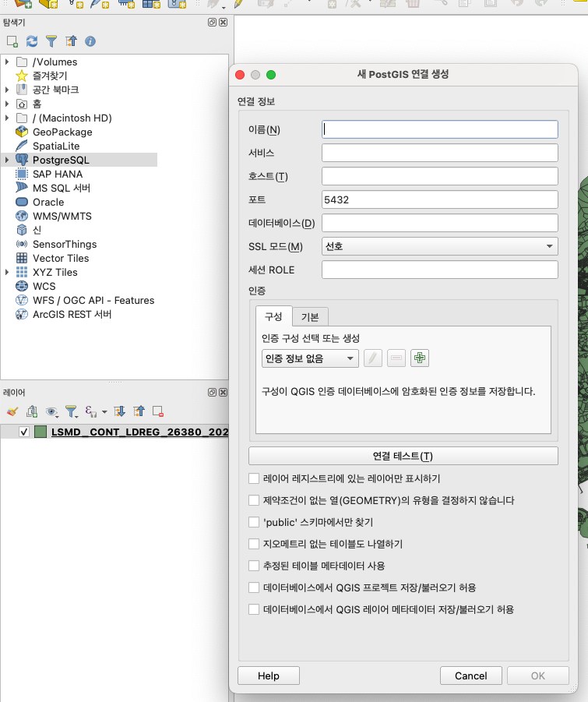Open the SSL 모드 dropdown
Image resolution: width=588 pixels, height=702 pixels.
tap(439, 246)
